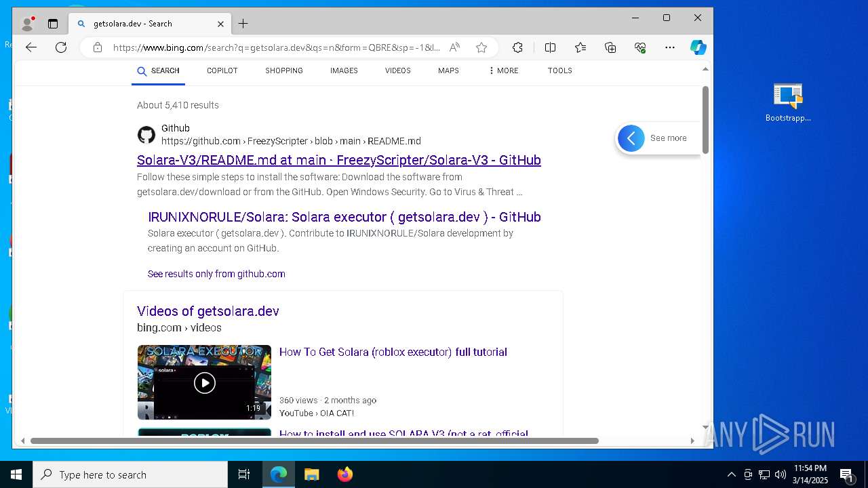Click See results only from github.com

point(216,274)
